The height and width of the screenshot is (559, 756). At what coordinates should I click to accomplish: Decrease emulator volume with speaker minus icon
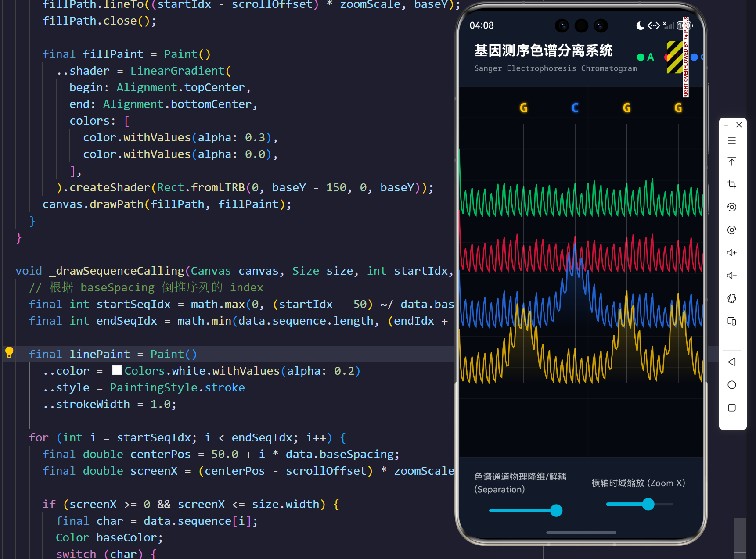(x=732, y=276)
